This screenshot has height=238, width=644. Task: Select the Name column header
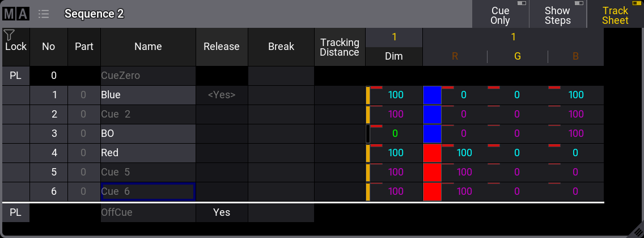(148, 47)
